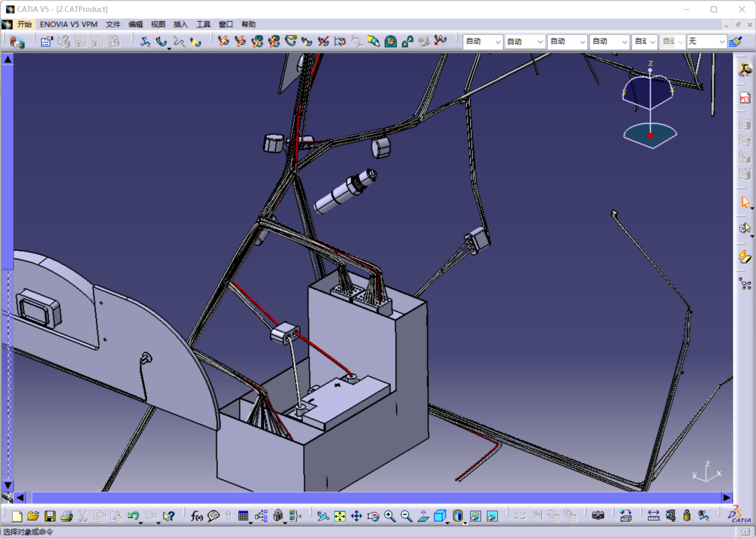The width and height of the screenshot is (756, 538).
Task: Toggle the lock icon in bottom toolbar
Action: click(x=278, y=516)
